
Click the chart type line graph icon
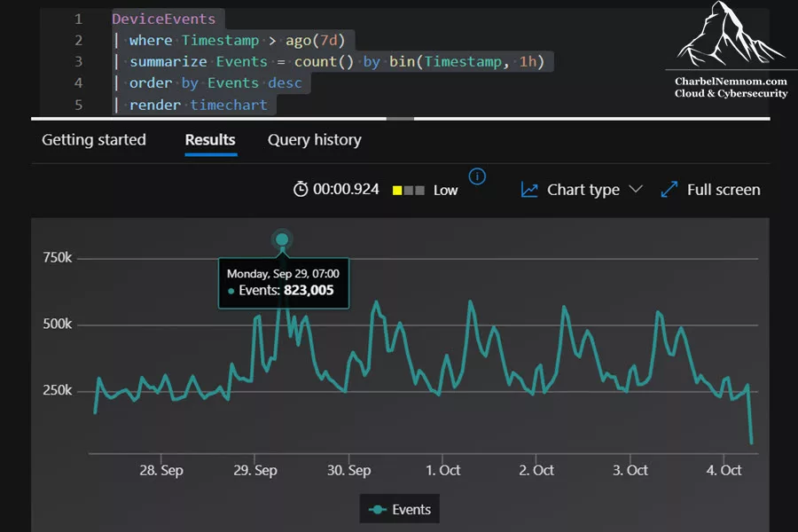(529, 190)
